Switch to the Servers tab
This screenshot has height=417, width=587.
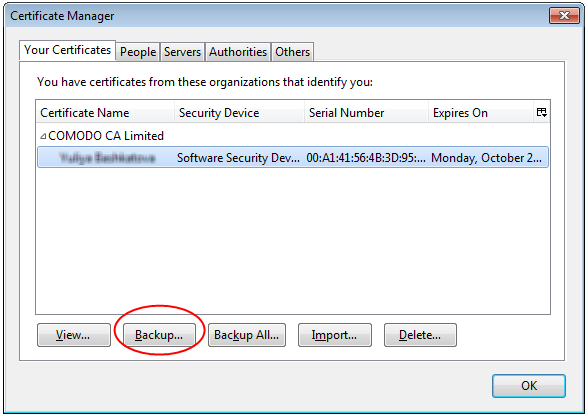[182, 52]
